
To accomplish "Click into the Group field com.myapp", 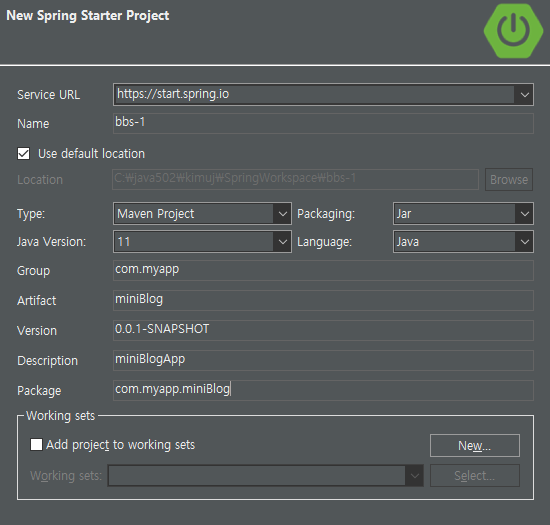I will pos(323,270).
